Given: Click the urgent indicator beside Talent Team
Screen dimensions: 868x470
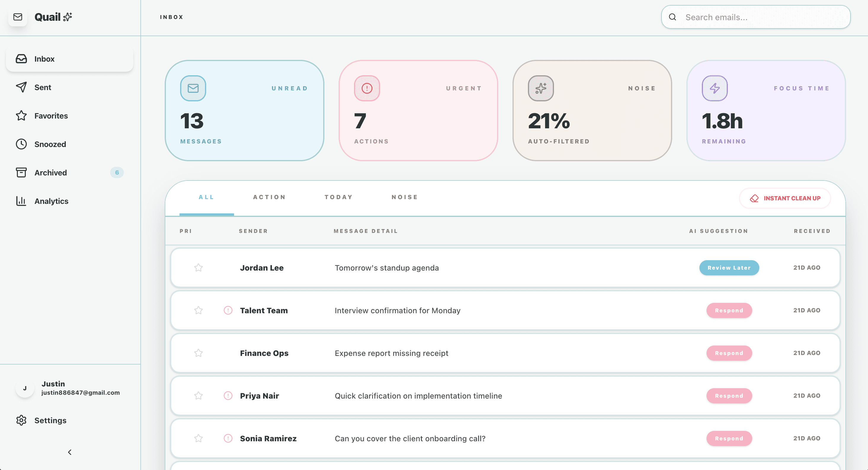Looking at the screenshot, I should (x=229, y=310).
